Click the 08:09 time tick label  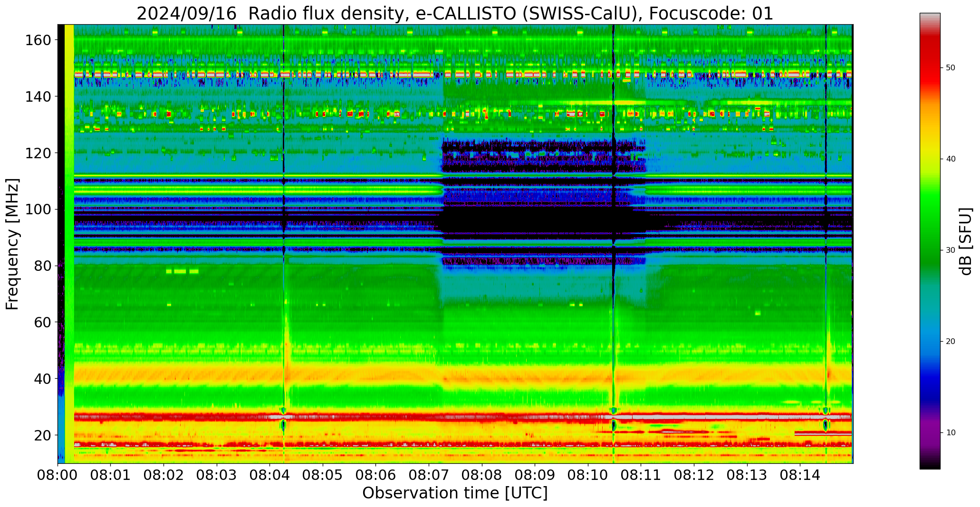[535, 475]
